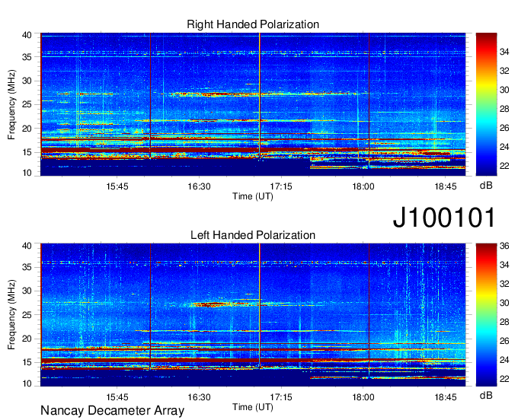Click the 36 value on Left Handed colorbar
Screen dimensions: 518x420
click(504, 246)
